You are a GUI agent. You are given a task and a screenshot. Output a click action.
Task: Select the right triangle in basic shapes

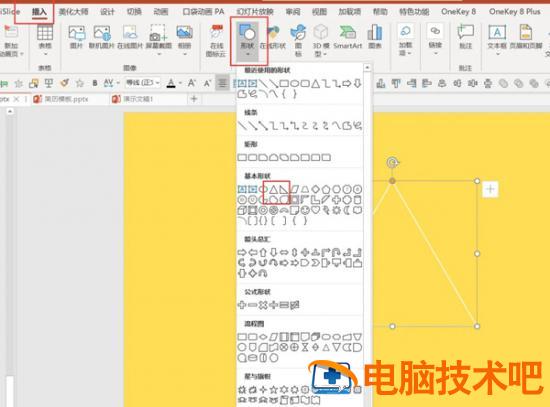283,190
